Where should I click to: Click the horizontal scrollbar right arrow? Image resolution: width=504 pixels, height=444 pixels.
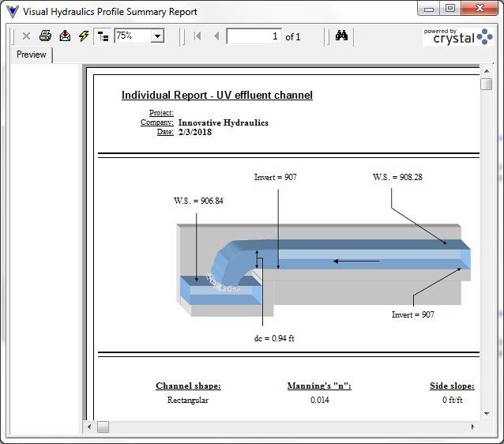472,427
